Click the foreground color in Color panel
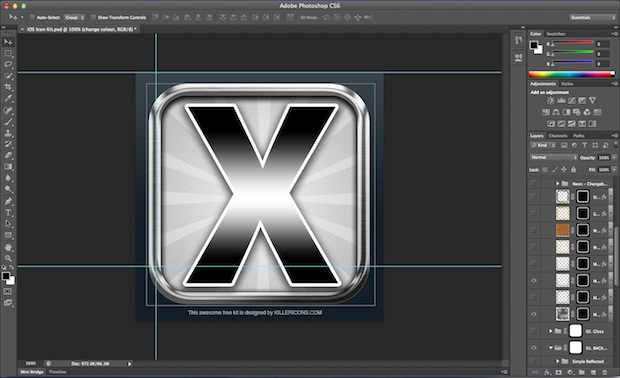Screen dimensions: 620x378 click(x=534, y=45)
